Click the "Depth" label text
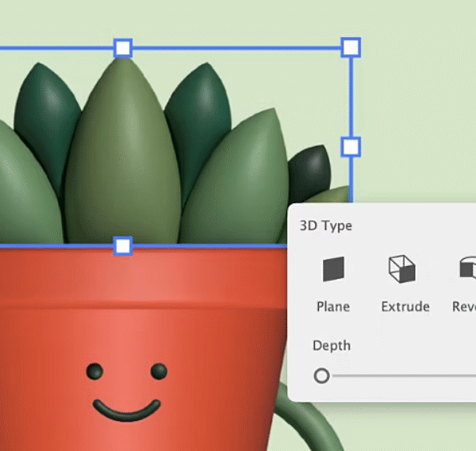The image size is (476, 451). tap(332, 345)
